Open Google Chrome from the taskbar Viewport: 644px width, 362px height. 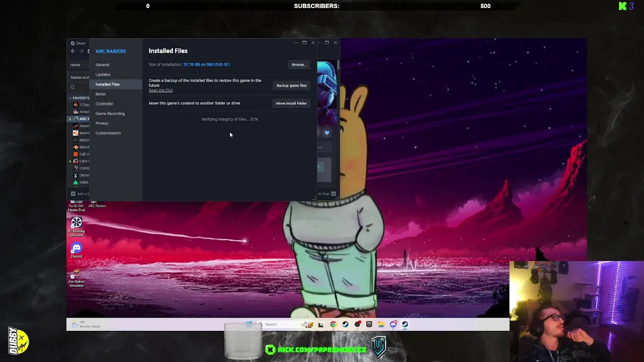pos(333,324)
